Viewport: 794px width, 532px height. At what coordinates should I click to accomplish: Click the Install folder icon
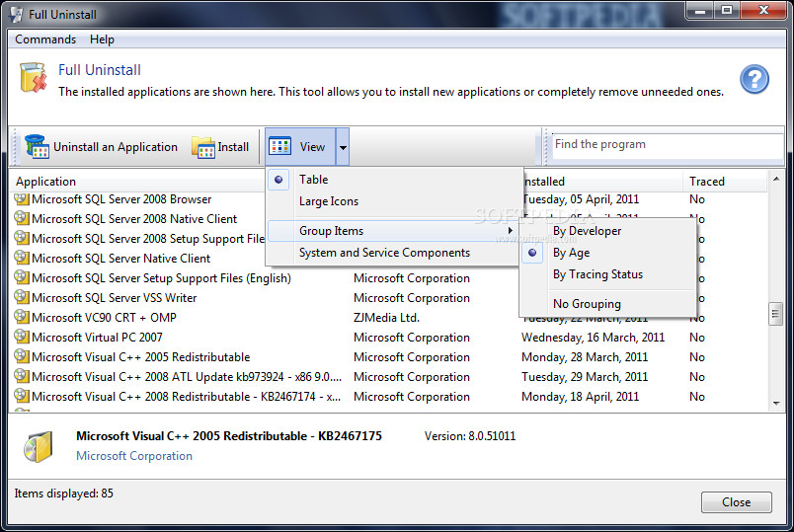point(203,147)
